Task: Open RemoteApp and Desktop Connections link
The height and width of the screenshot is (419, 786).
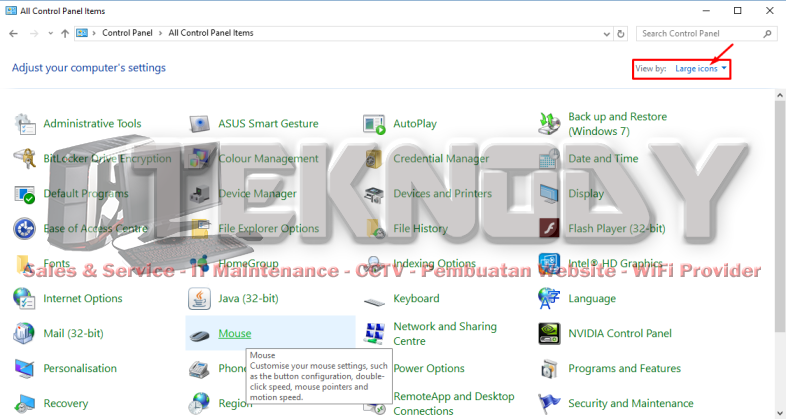Action: coord(454,403)
